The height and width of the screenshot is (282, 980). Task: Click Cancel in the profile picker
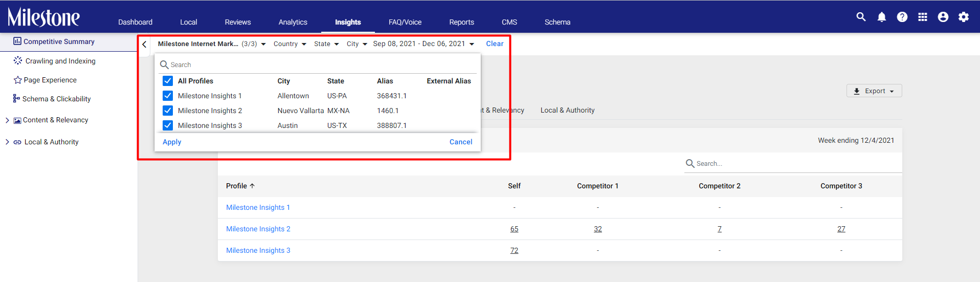461,142
